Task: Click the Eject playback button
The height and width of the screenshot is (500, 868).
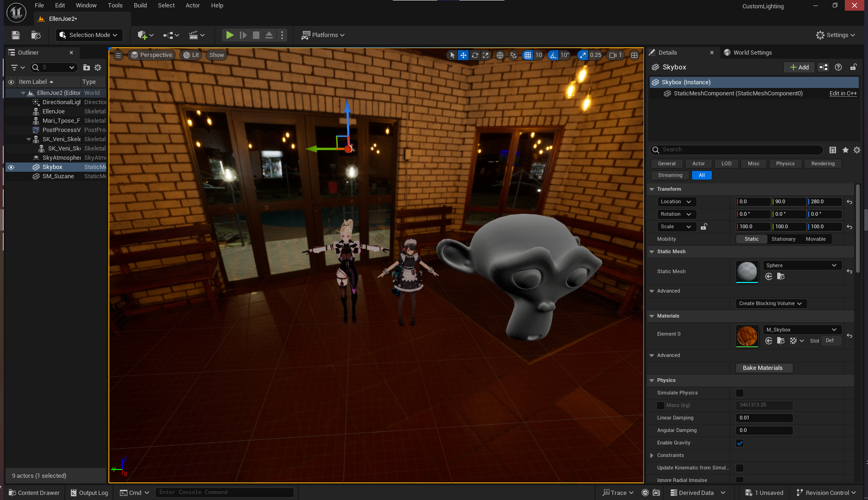Action: click(x=269, y=35)
